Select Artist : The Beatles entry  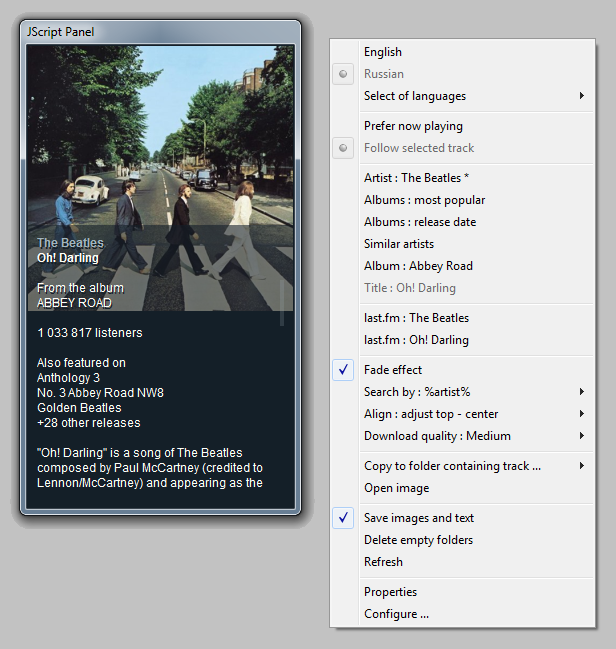point(416,178)
